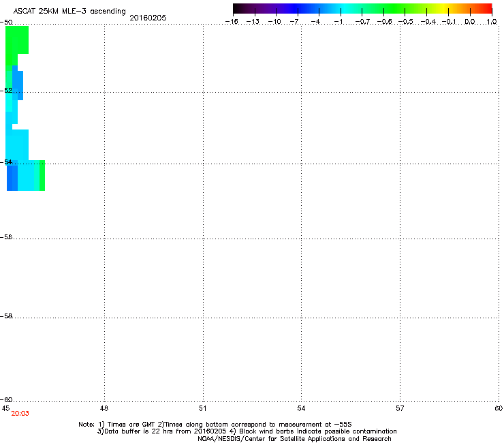The image size is (504, 443).
Task: Click the red end of the colorbar
Action: coord(487,8)
